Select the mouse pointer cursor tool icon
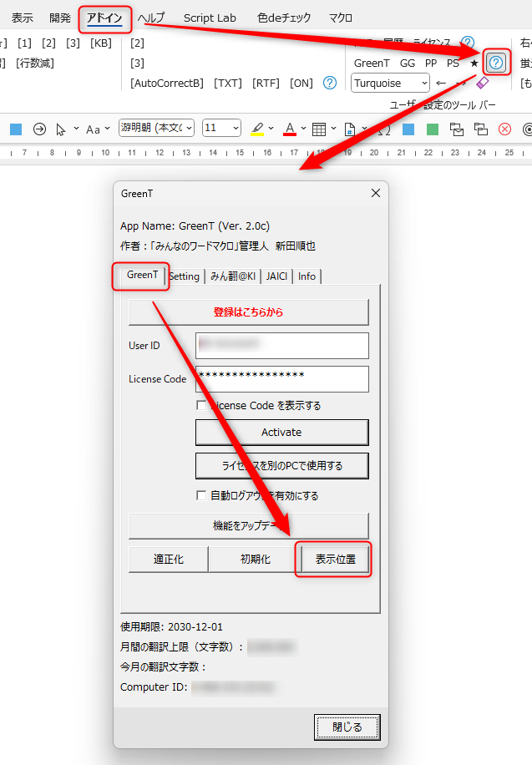The image size is (532, 765). click(x=61, y=129)
